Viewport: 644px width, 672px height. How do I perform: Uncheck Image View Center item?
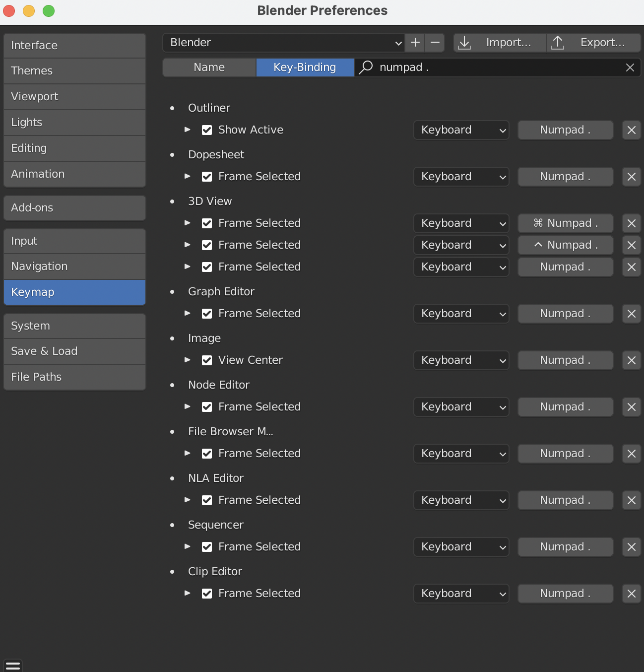coord(207,360)
